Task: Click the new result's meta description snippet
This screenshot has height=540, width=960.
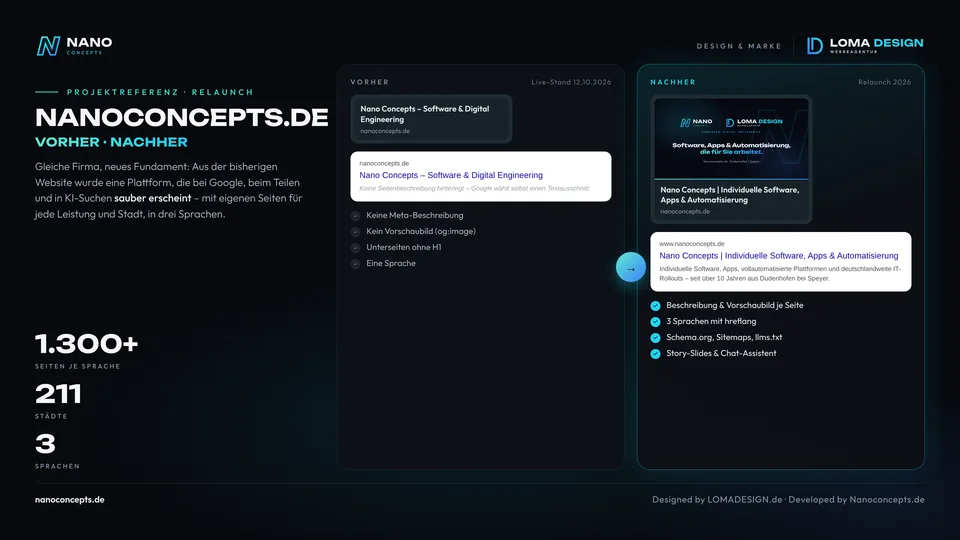Action: (779, 274)
